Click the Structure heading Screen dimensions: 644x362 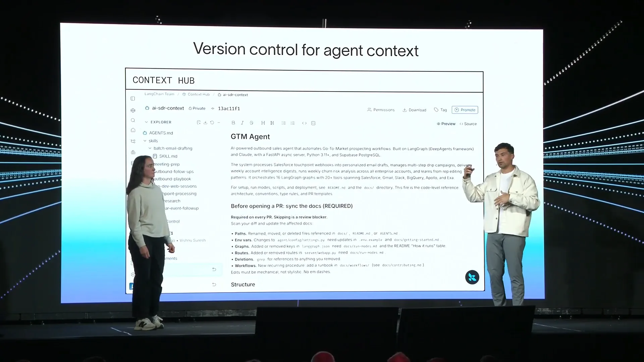click(x=243, y=284)
